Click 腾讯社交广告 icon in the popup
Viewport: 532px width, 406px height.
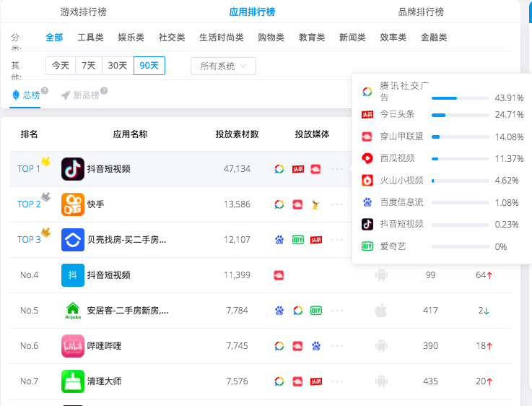click(367, 92)
